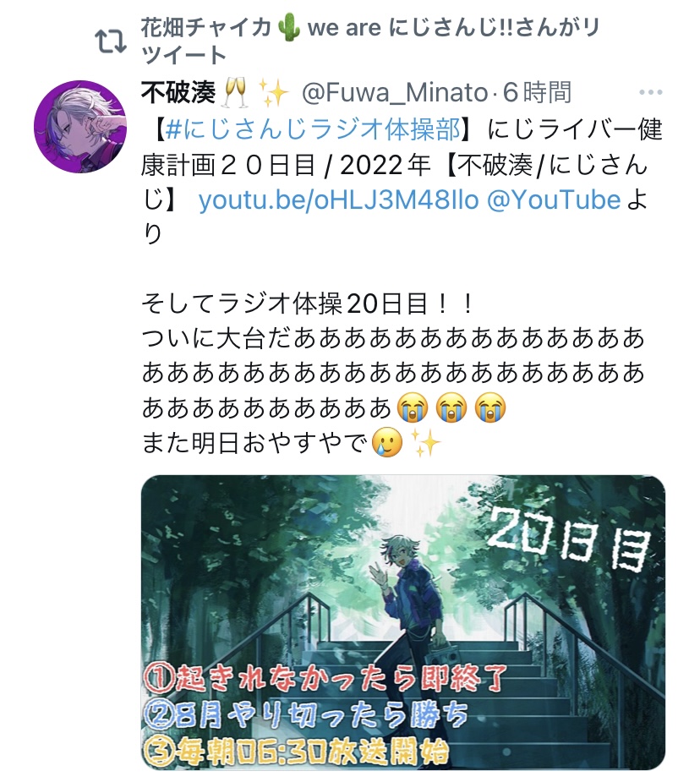Tap the sparkles emoji next to 不破湊

tap(273, 93)
